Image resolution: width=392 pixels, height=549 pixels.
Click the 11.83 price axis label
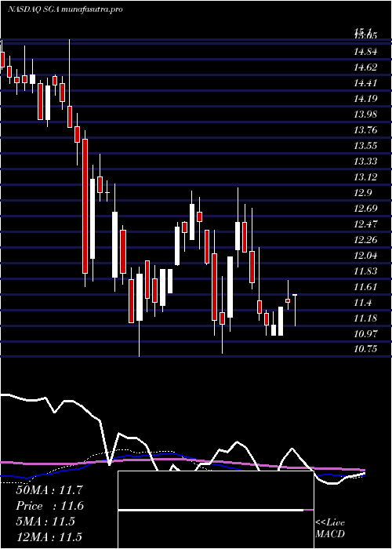365,271
